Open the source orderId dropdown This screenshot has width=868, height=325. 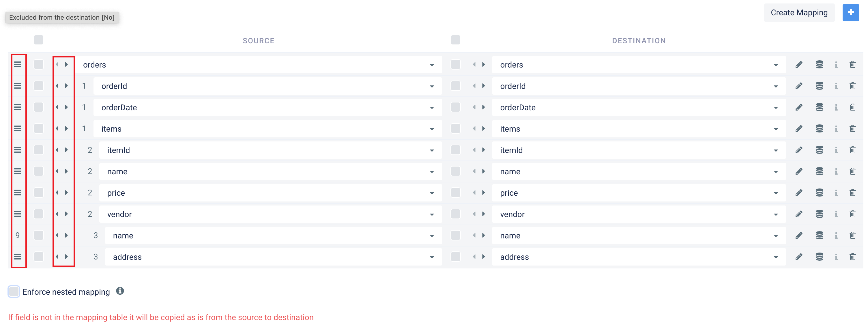pyautogui.click(x=432, y=86)
